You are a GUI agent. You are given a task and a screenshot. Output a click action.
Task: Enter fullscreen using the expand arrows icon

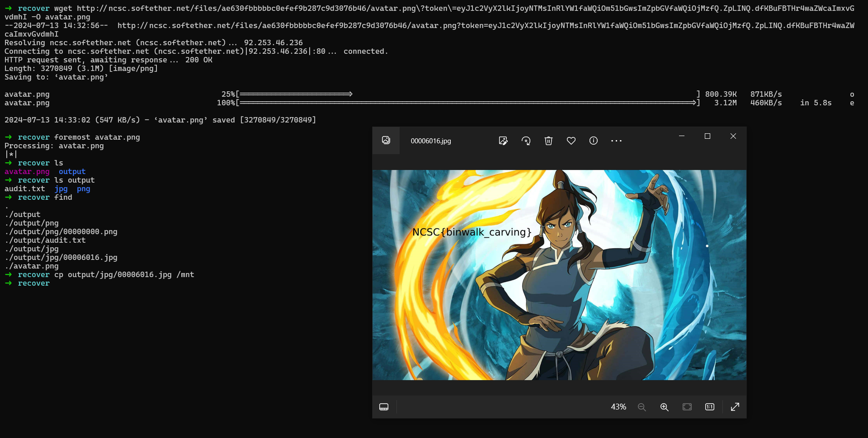[735, 407]
